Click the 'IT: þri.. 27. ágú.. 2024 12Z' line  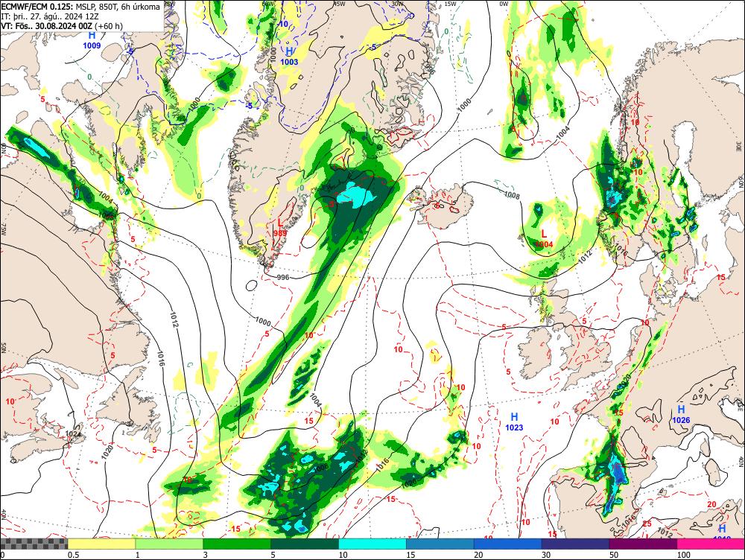pos(50,16)
